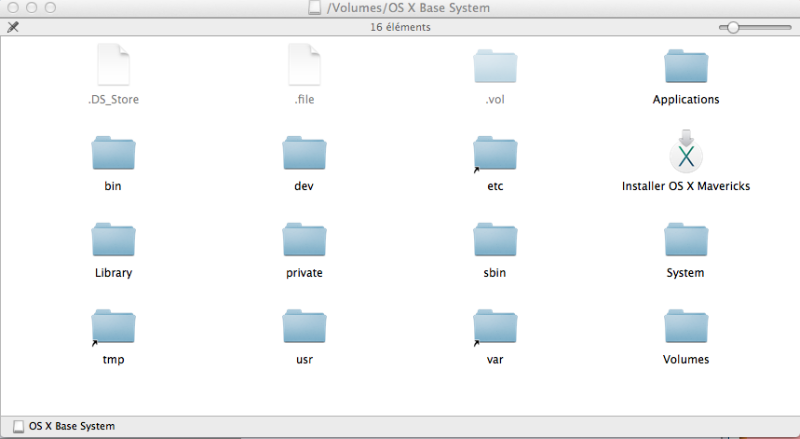
Task: Select the Installer OS X Mavericks icon
Action: click(685, 153)
